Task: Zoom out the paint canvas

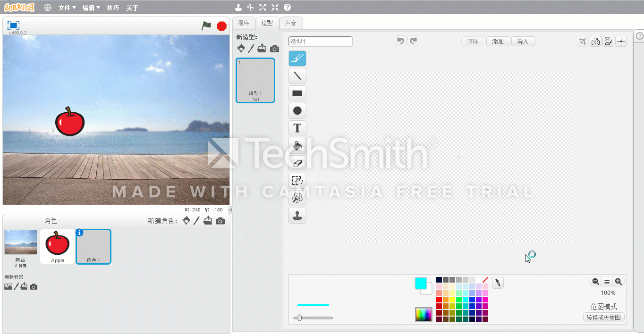Action: pyautogui.click(x=596, y=282)
